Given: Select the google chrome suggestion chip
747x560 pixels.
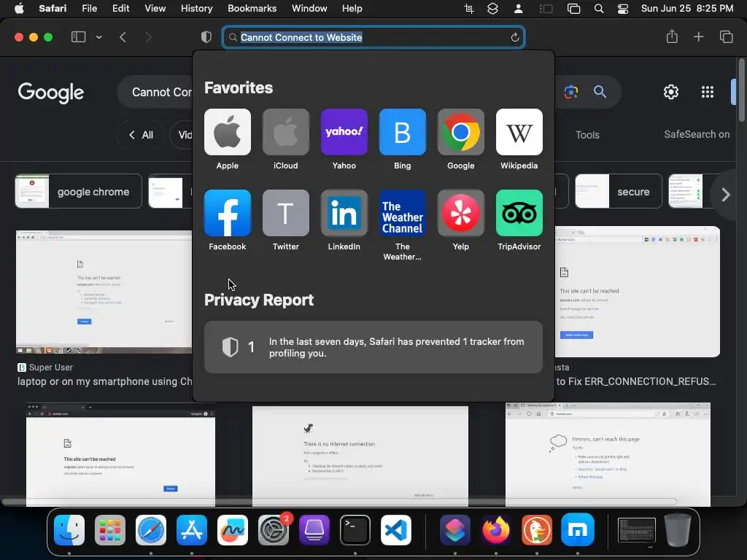Looking at the screenshot, I should pyautogui.click(x=79, y=192).
